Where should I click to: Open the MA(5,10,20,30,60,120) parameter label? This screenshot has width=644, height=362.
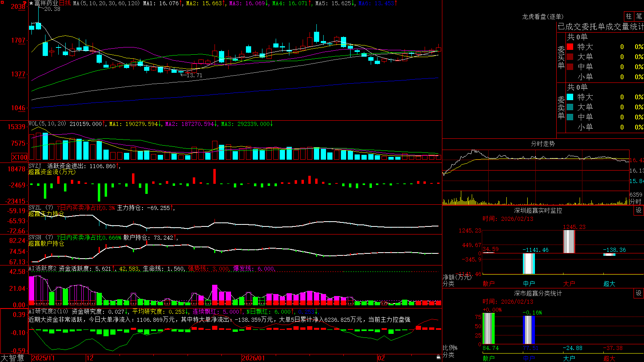pyautogui.click(x=106, y=3)
